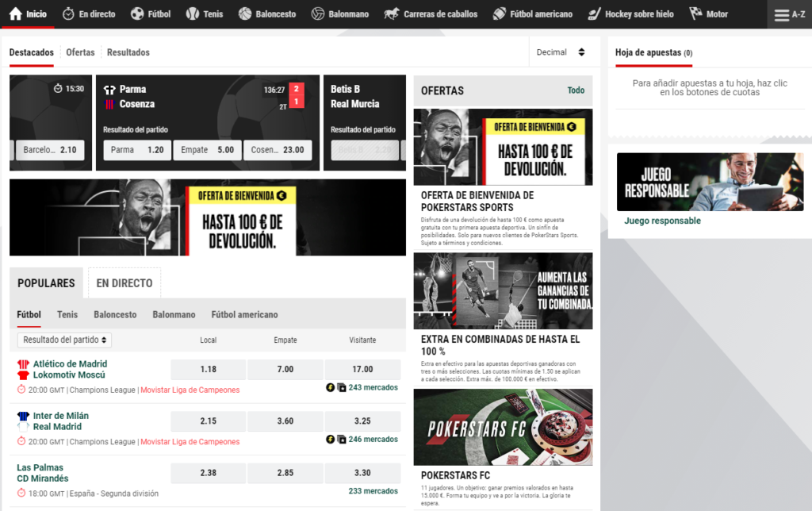The image size is (812, 511).
Task: Click the En directo stopwatch icon
Action: (68, 14)
